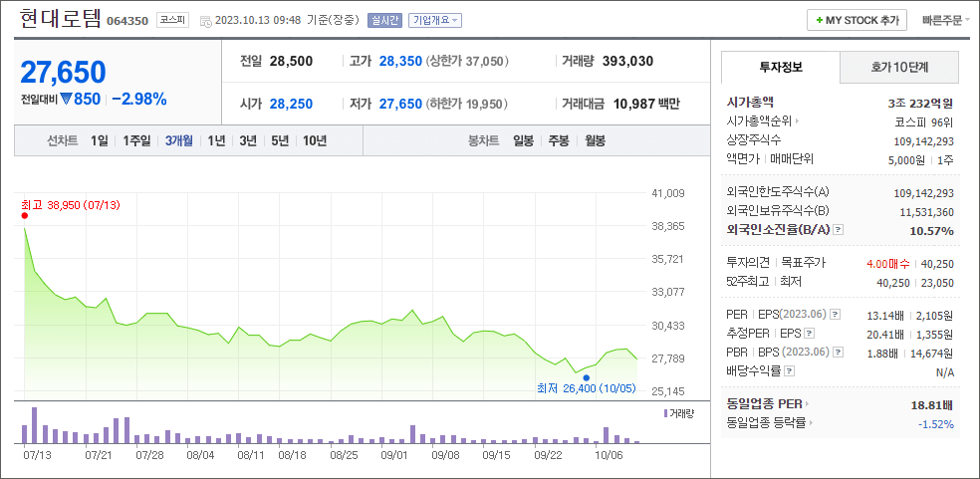Click the 코스피 market badge
The image size is (980, 479).
(172, 20)
